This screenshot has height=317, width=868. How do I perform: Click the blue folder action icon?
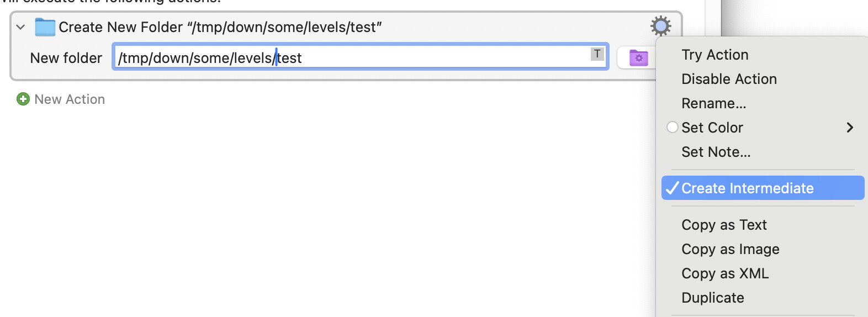45,27
